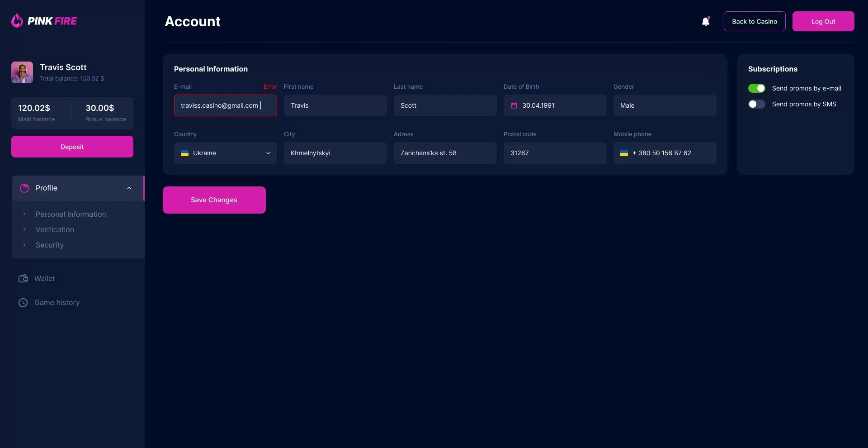This screenshot has width=868, height=448.
Task: Open Security submenu item
Action: 50,245
